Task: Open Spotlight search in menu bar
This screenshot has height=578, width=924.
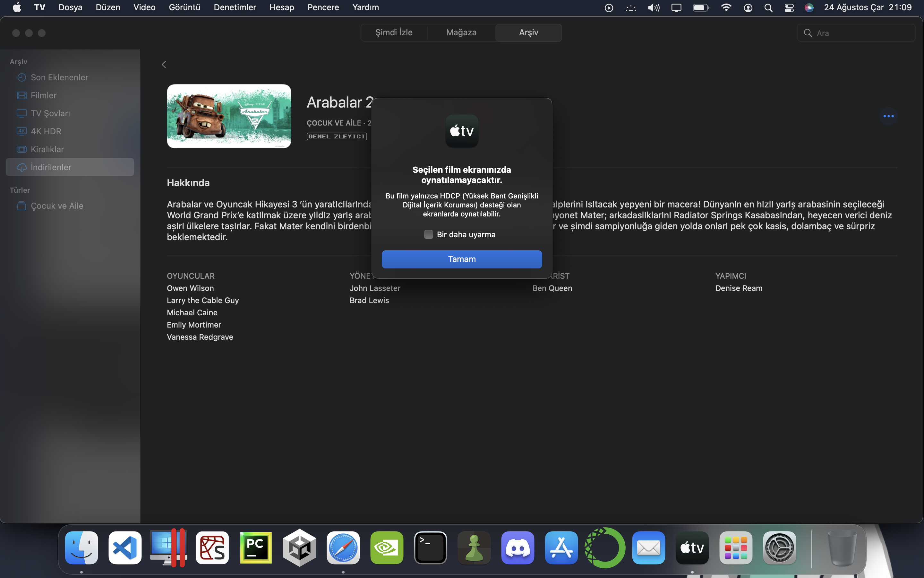Action: [768, 8]
